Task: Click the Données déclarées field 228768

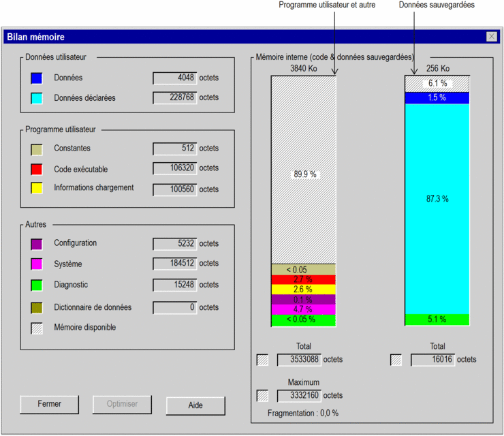Action: tap(175, 97)
